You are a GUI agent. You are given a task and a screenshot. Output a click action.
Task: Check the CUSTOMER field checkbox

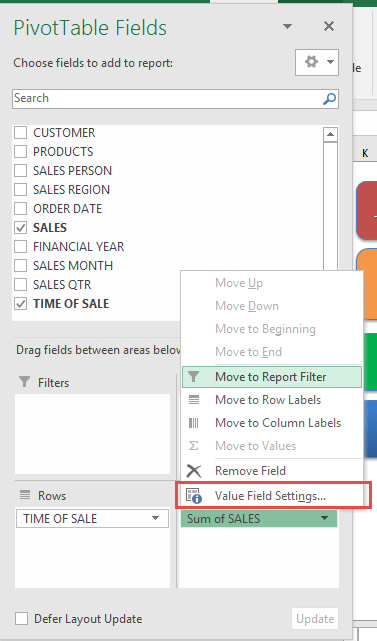[x=20, y=132]
